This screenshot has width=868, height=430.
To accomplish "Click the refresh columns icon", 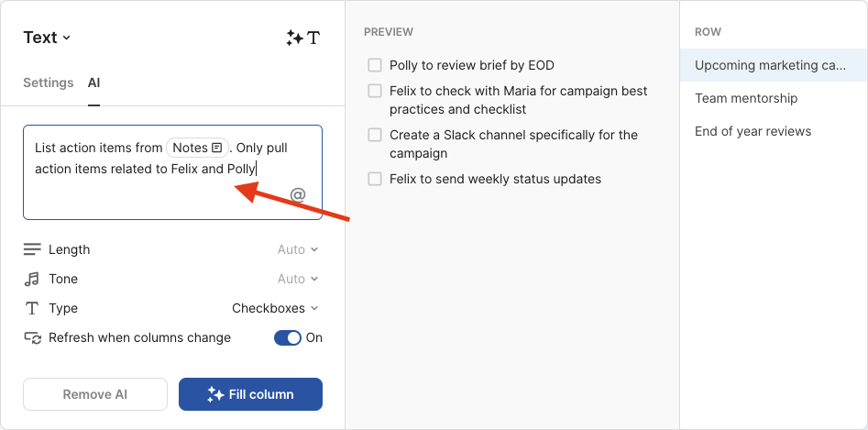I will pos(32,337).
